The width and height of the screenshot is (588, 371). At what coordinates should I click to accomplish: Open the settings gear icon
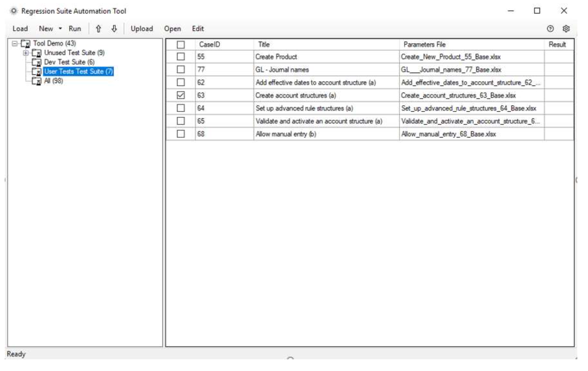coord(566,29)
